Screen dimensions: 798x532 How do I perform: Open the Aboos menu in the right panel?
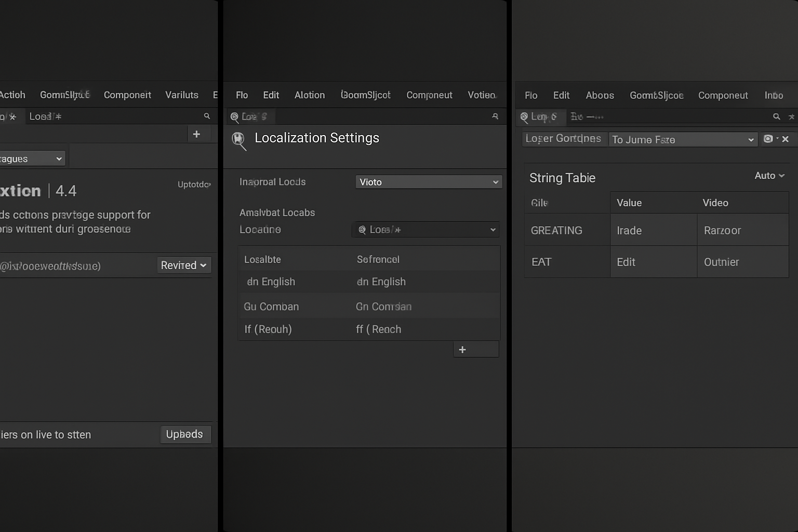[x=600, y=95]
